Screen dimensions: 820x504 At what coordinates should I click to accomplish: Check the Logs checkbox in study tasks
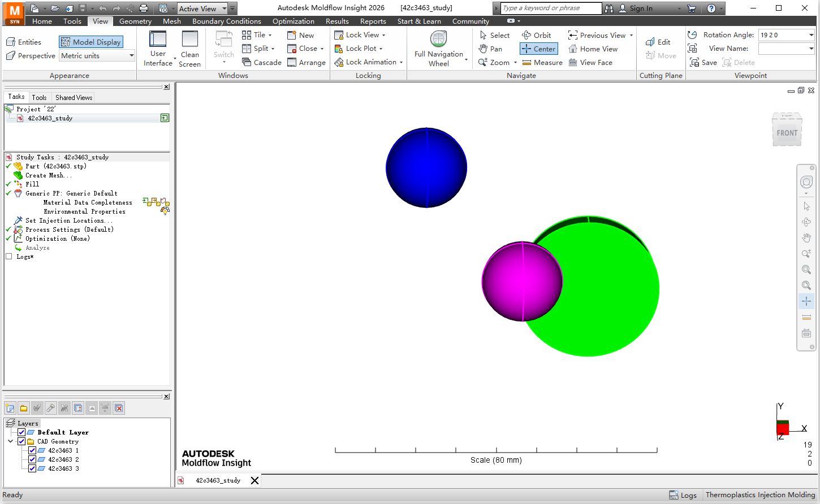[x=8, y=257]
